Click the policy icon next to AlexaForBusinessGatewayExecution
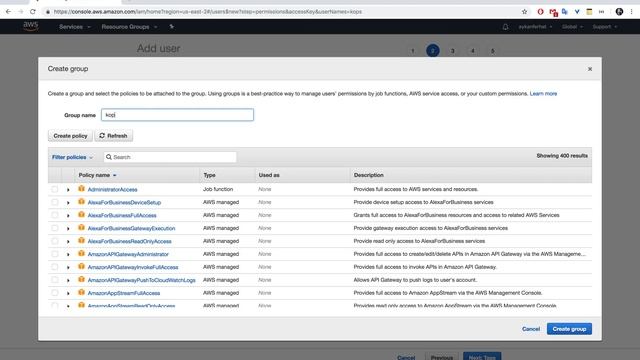 coord(82,227)
